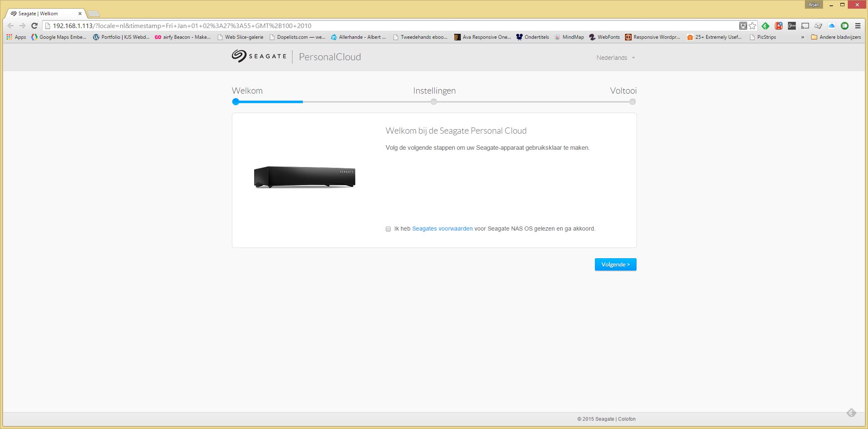Image resolution: width=868 pixels, height=429 pixels.
Task: Open Colofon footer link
Action: (627, 419)
